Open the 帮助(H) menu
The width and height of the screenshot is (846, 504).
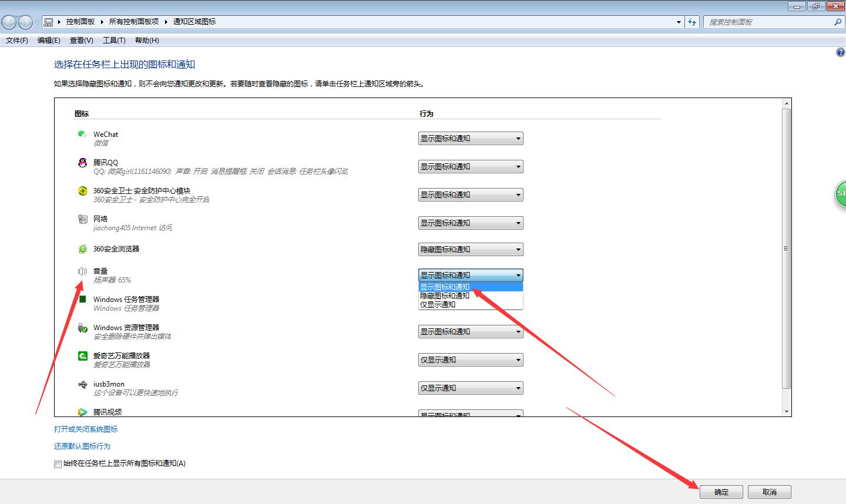[147, 41]
